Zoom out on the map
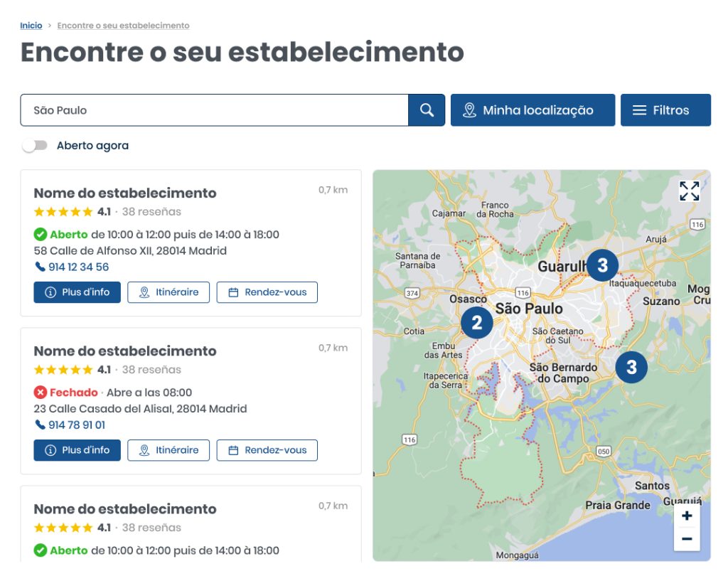The width and height of the screenshot is (728, 586). coord(687,539)
